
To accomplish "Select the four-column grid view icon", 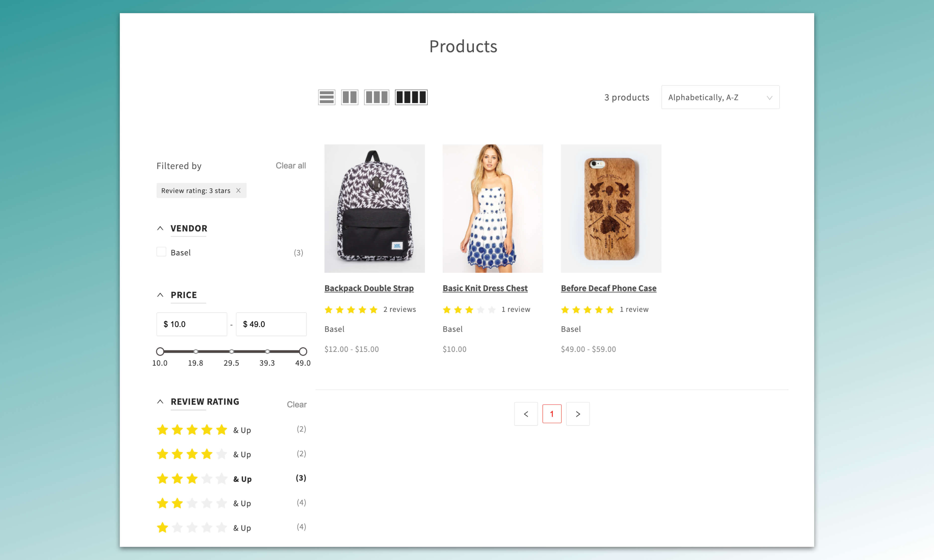I will [x=411, y=97].
